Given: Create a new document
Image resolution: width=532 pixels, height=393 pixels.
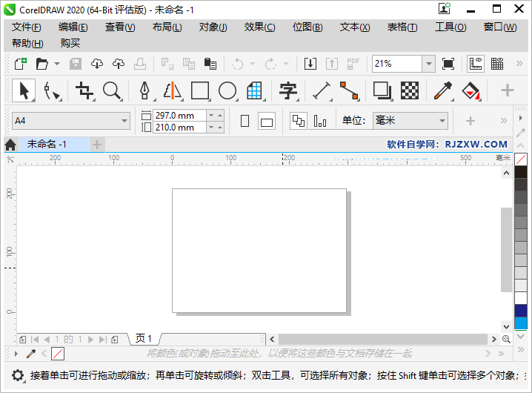Looking at the screenshot, I should 20,64.
